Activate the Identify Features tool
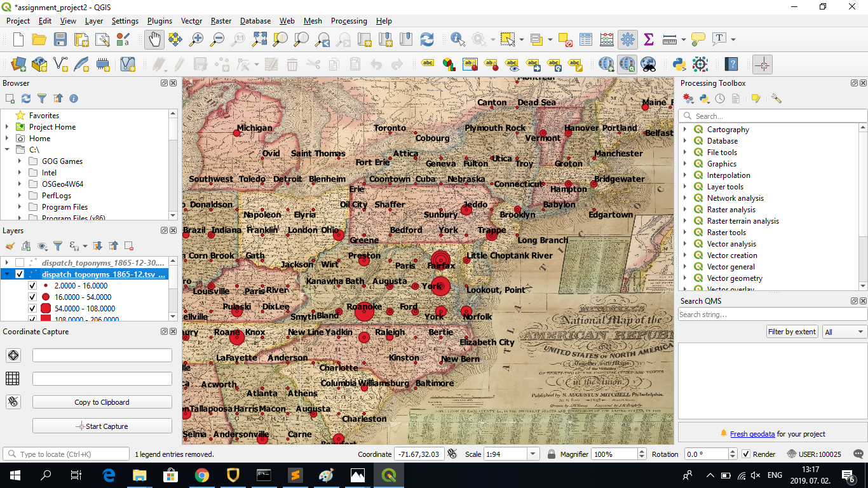 458,39
